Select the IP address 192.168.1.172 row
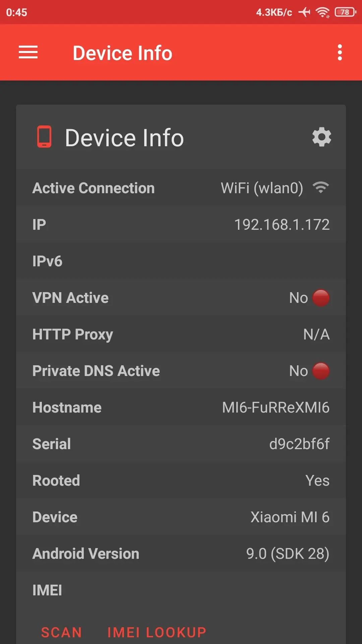This screenshot has height=644, width=362. (x=181, y=224)
